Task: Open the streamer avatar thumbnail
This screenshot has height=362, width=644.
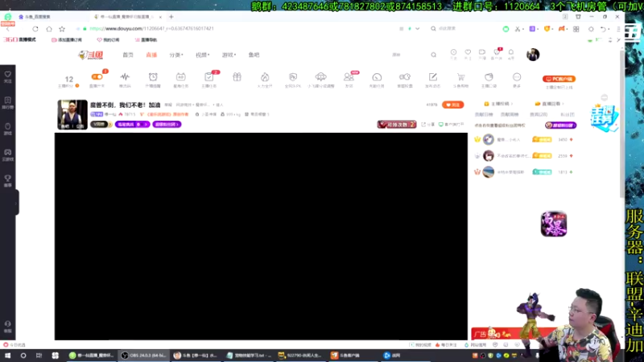Action: (x=72, y=114)
